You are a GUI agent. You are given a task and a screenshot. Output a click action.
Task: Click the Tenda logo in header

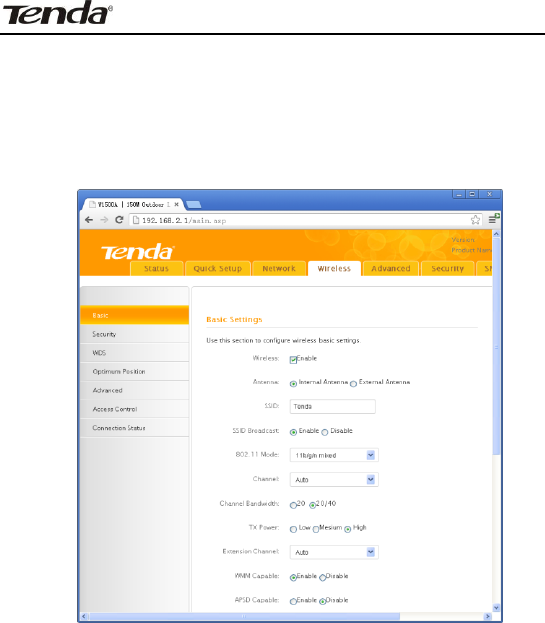click(x=137, y=252)
